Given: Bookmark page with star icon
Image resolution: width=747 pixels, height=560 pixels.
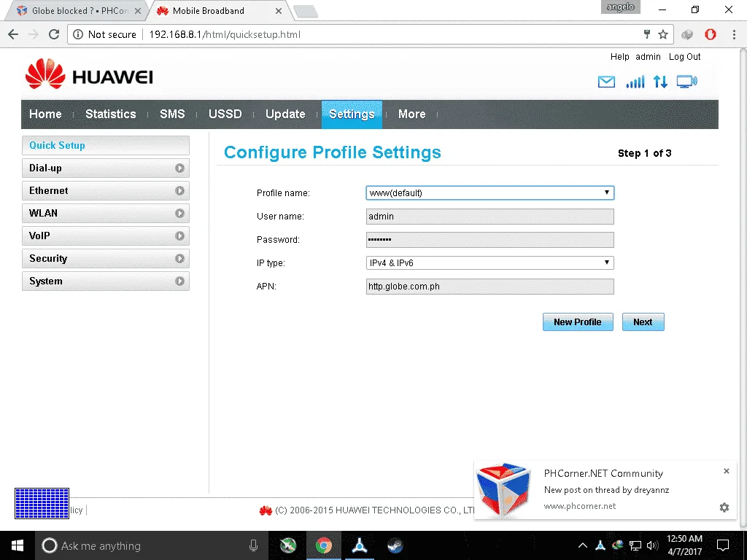Looking at the screenshot, I should [x=662, y=34].
